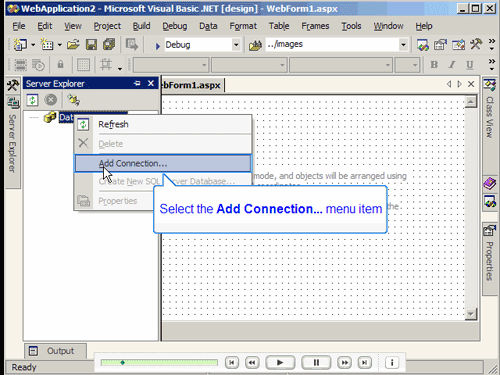Toggle Bold formatting

(x=434, y=65)
